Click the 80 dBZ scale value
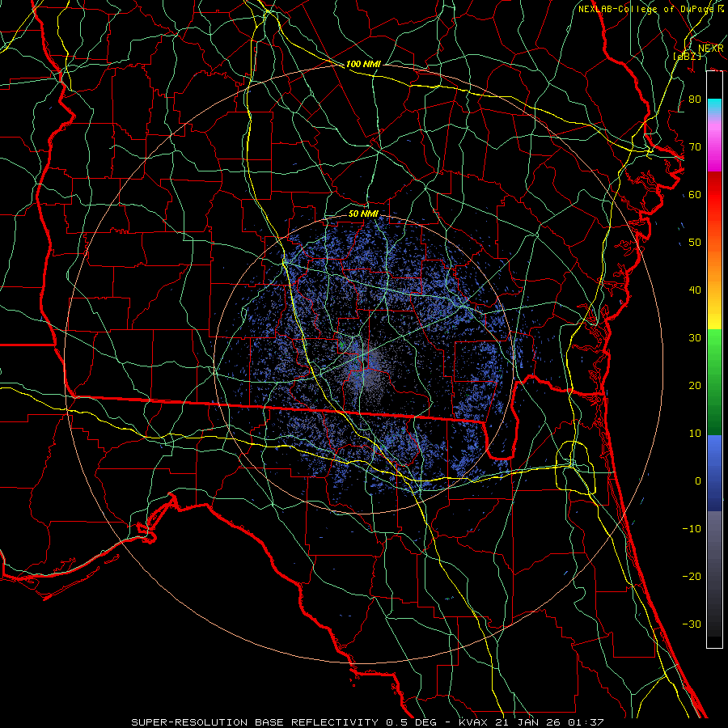This screenshot has height=728, width=728. (x=695, y=99)
